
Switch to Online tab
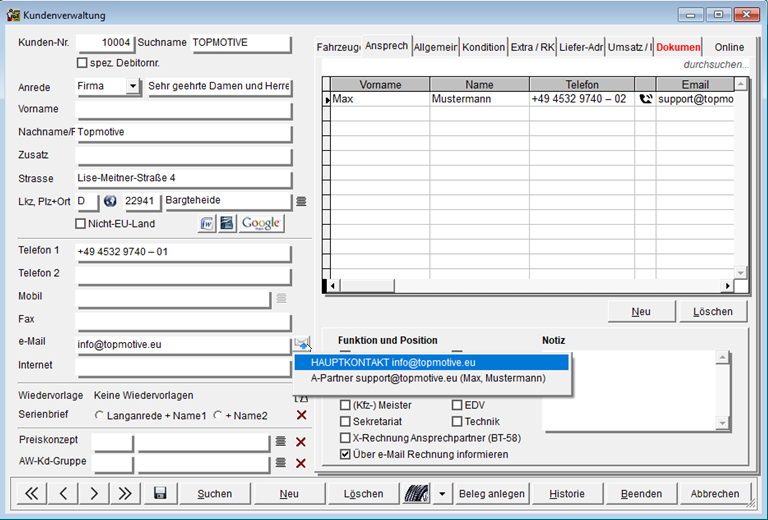click(729, 47)
